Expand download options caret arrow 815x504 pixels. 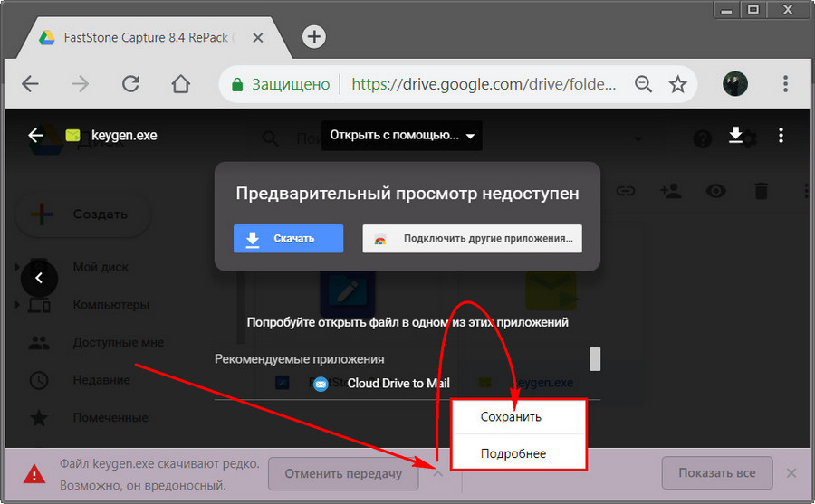437,473
